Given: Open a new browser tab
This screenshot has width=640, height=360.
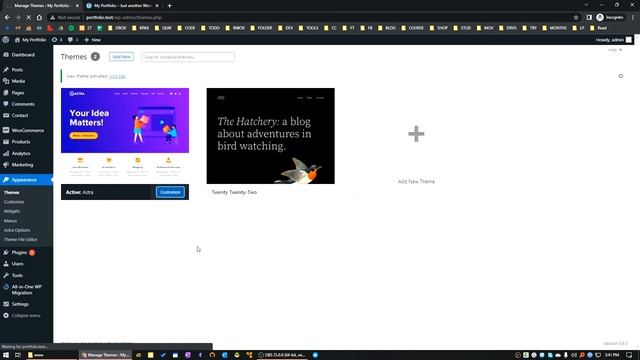Looking at the screenshot, I should tap(169, 6).
